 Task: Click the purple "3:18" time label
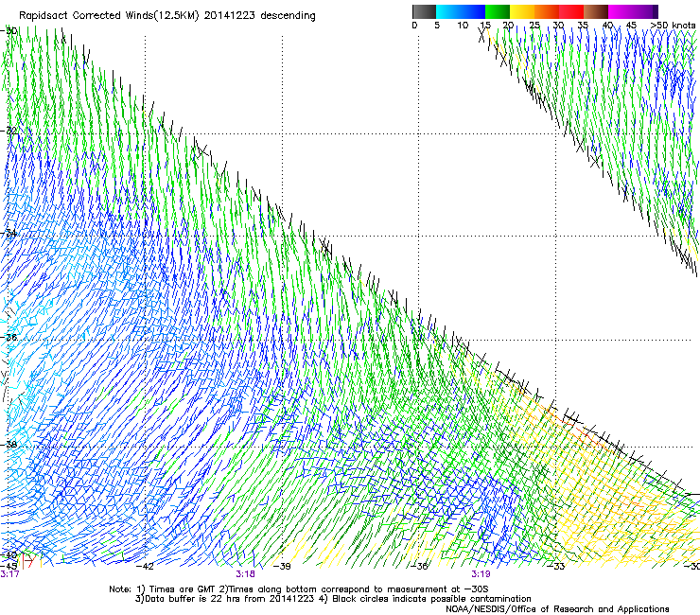click(x=246, y=574)
